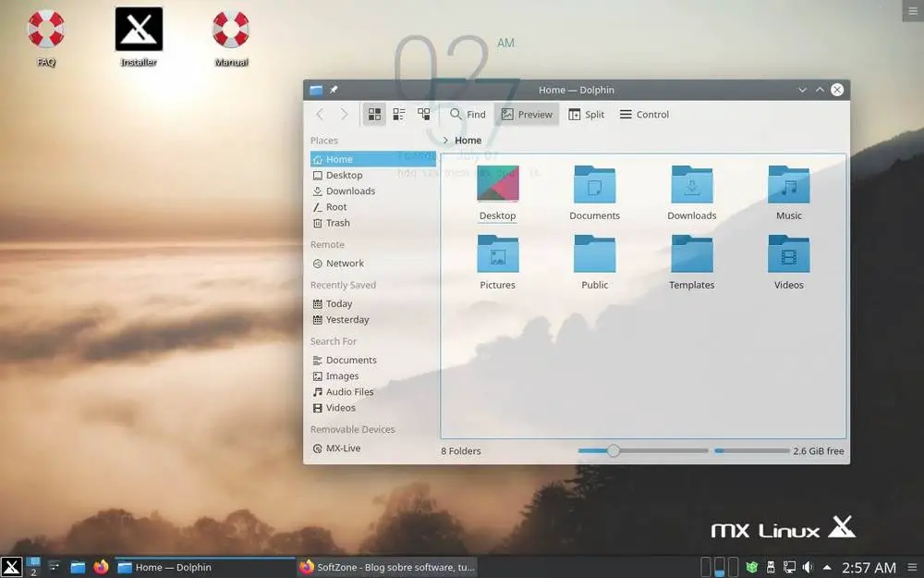Switch to Compact view mode

399,115
